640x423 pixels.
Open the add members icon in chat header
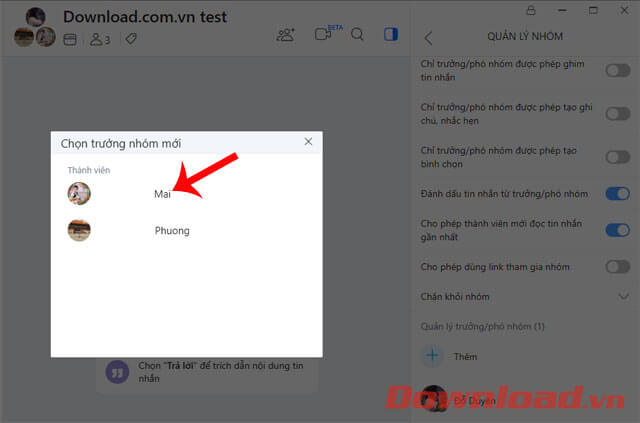(285, 35)
